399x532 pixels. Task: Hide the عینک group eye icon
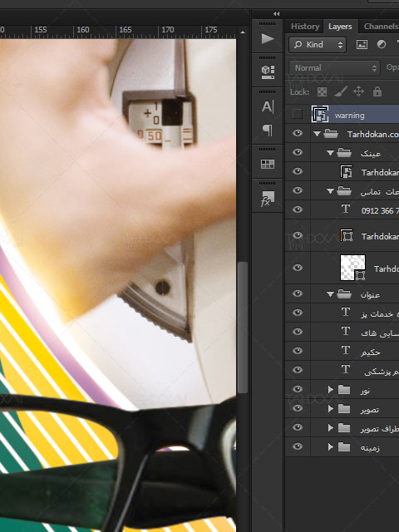pos(298,152)
